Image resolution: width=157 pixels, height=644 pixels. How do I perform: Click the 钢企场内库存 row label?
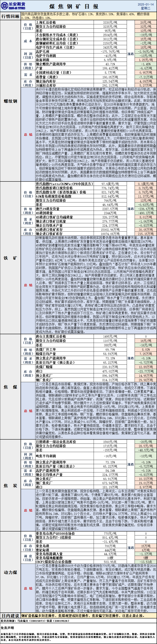point(46,81)
